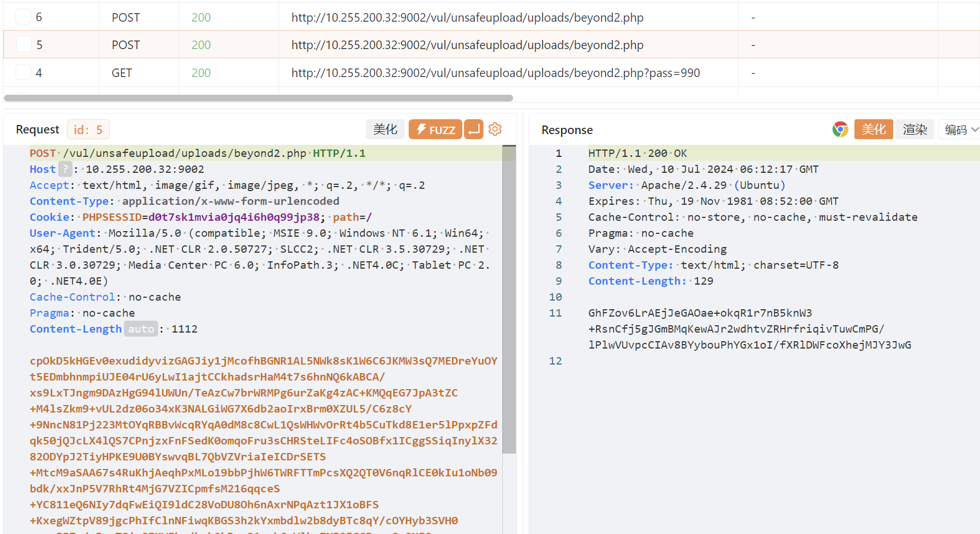Click the Cache-Control request header name
Image resolution: width=980 pixels, height=534 pixels.
click(72, 297)
